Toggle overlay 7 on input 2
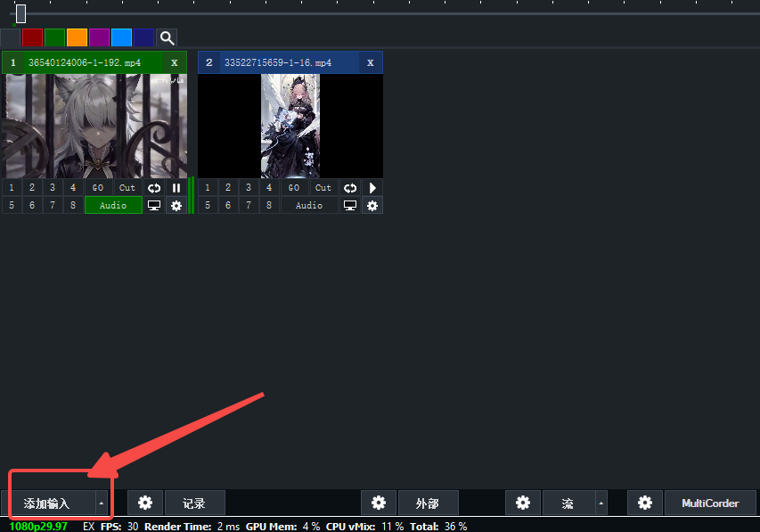The height and width of the screenshot is (532, 760). point(249,206)
